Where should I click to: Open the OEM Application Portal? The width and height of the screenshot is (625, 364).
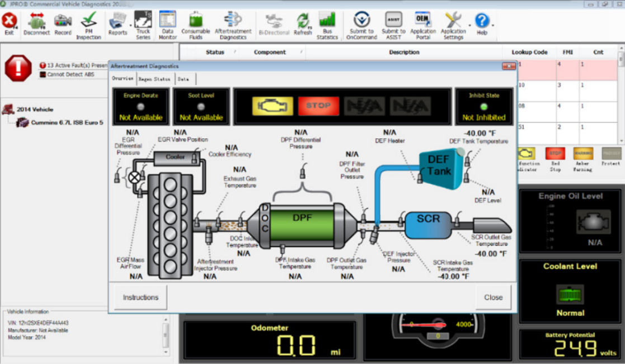423,26
